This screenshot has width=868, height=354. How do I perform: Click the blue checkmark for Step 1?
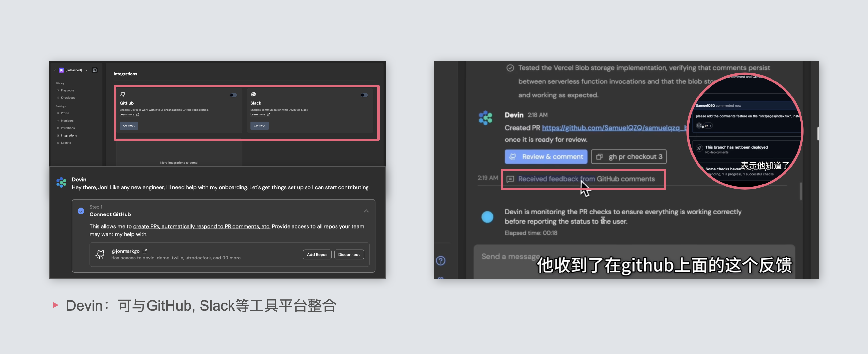tap(81, 211)
